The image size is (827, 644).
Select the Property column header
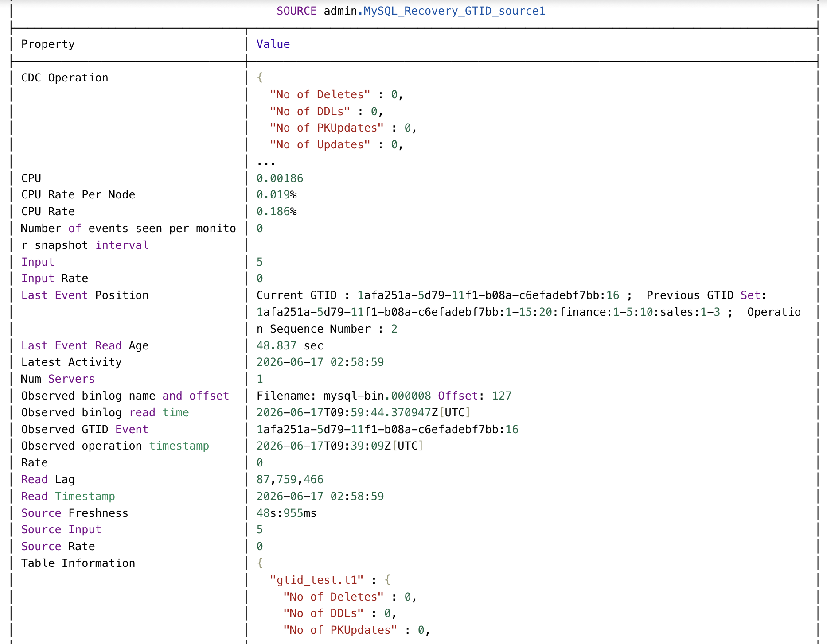(x=48, y=44)
